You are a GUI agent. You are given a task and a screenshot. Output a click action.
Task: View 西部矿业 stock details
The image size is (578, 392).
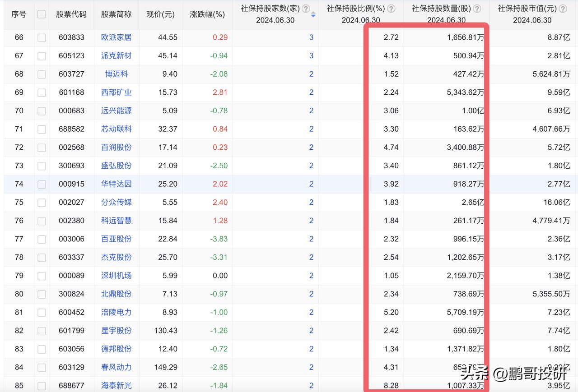click(x=117, y=92)
